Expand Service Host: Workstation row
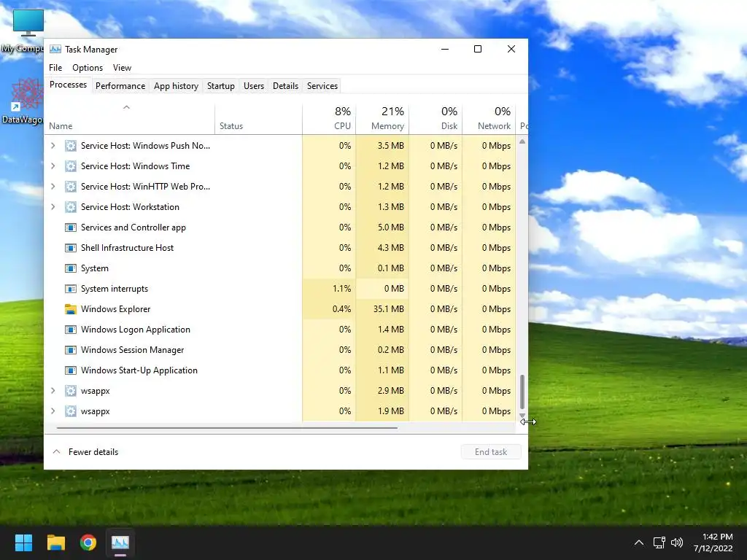Image resolution: width=747 pixels, height=560 pixels. click(x=53, y=207)
